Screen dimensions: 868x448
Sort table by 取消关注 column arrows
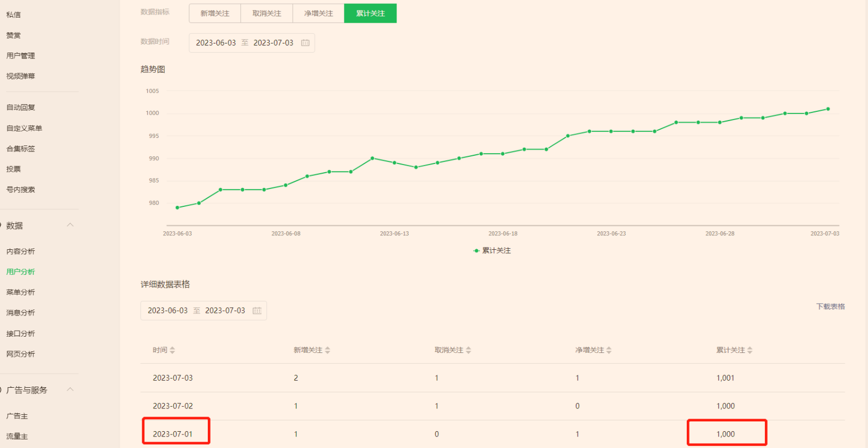[468, 350]
